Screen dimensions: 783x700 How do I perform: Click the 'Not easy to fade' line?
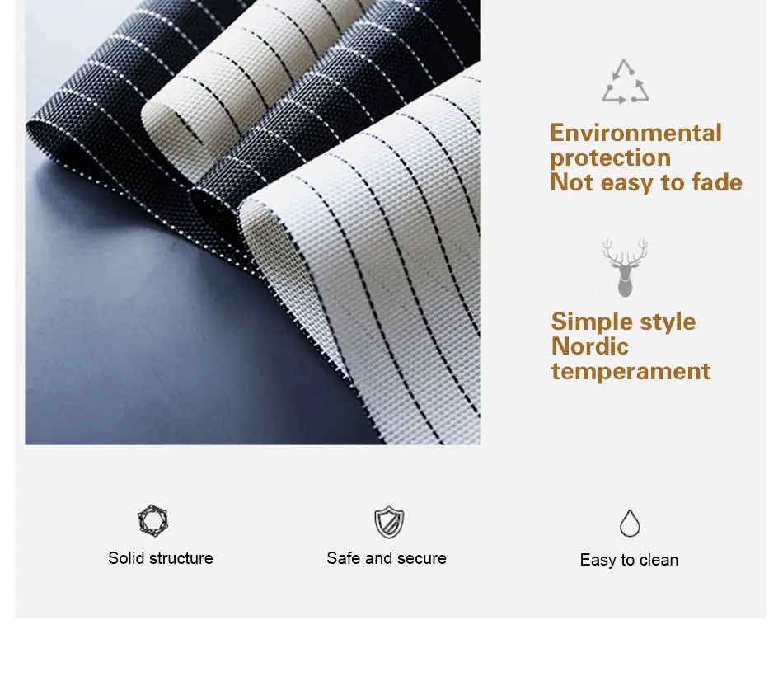click(x=646, y=182)
